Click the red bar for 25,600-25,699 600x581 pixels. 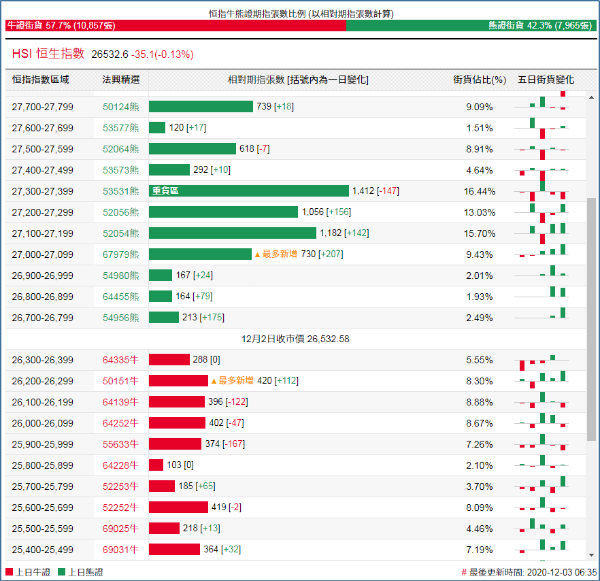point(178,507)
